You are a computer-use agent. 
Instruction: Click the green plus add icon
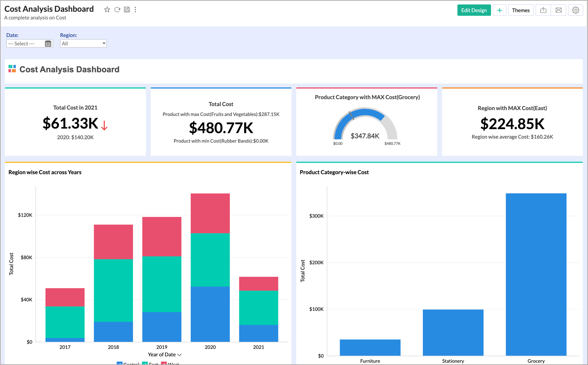pyautogui.click(x=499, y=10)
